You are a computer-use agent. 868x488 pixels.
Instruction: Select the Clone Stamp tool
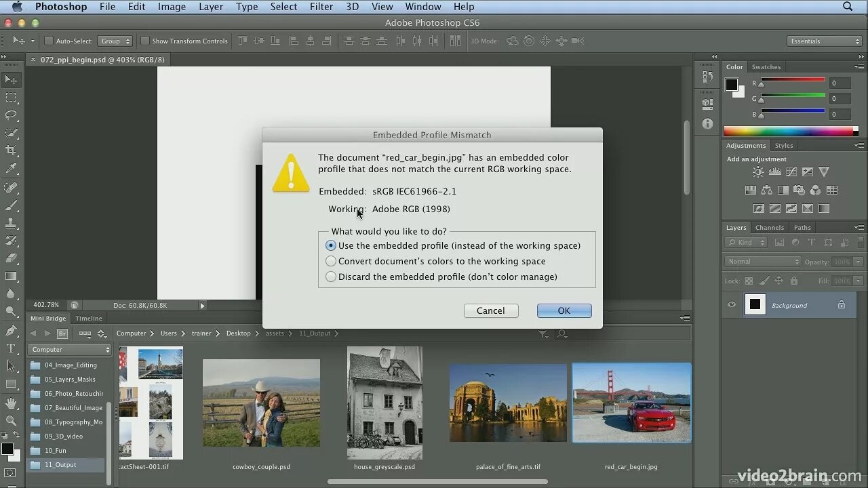12,222
